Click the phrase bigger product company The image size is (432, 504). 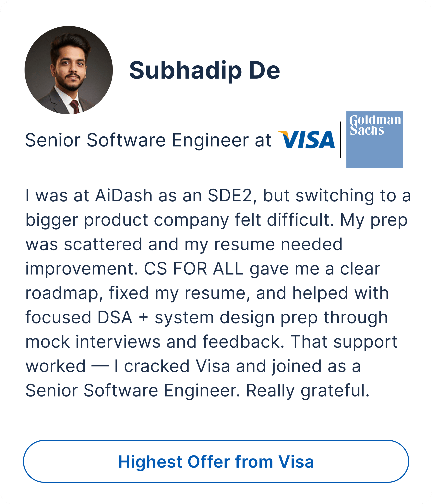[x=127, y=220]
